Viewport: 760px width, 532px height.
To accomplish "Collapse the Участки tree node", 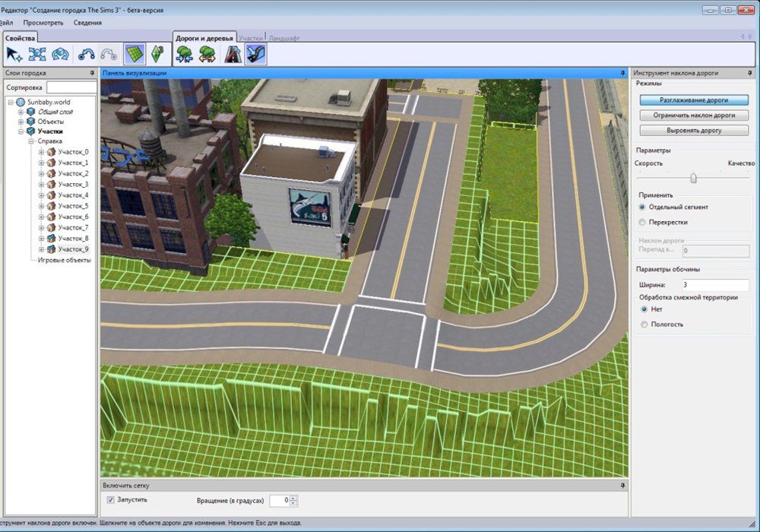I will pyautogui.click(x=21, y=131).
